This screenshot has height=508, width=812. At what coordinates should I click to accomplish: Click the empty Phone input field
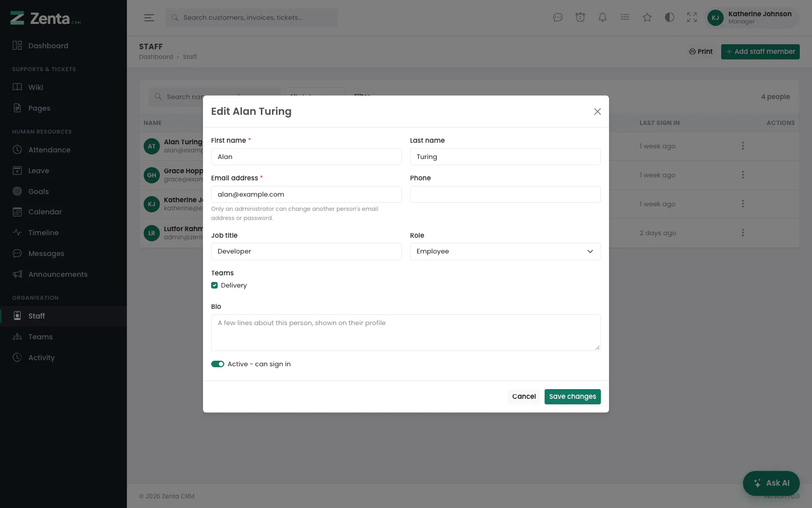[x=505, y=195]
